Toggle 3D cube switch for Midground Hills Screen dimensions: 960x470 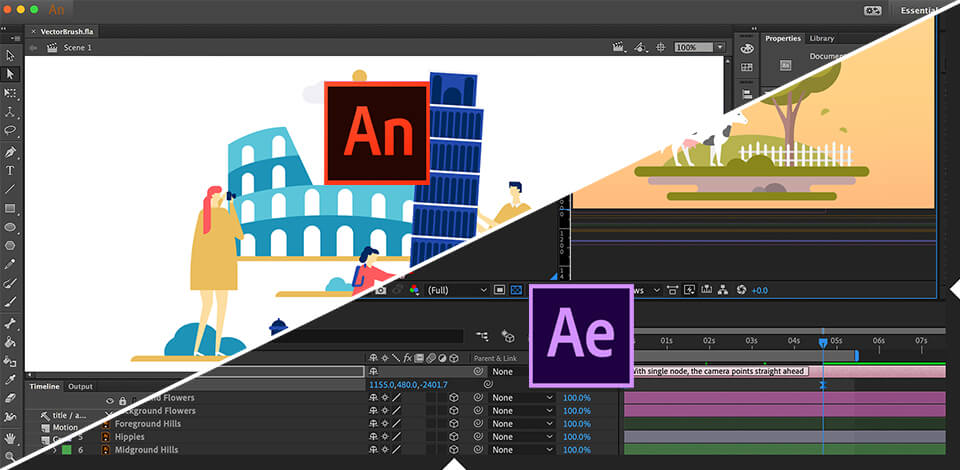(x=454, y=450)
